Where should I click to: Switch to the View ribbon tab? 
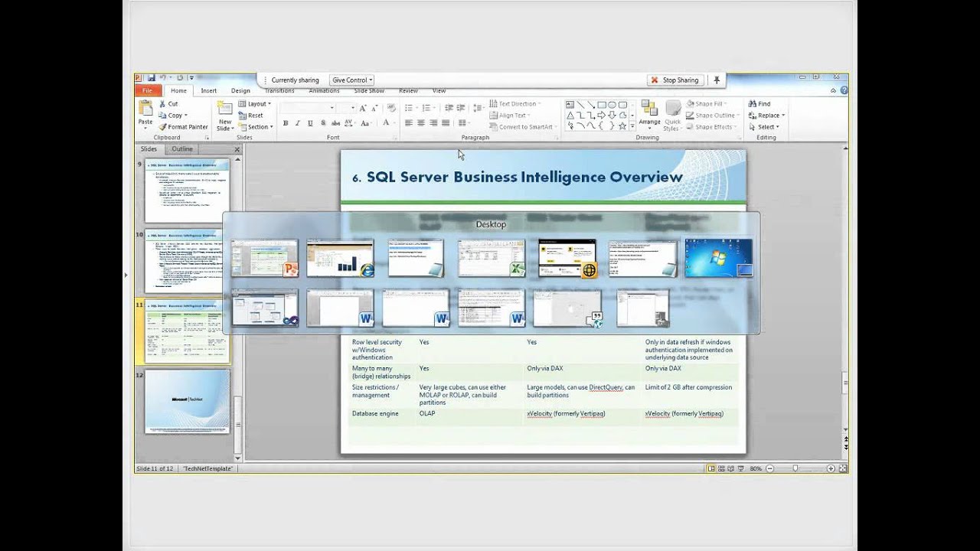439,90
